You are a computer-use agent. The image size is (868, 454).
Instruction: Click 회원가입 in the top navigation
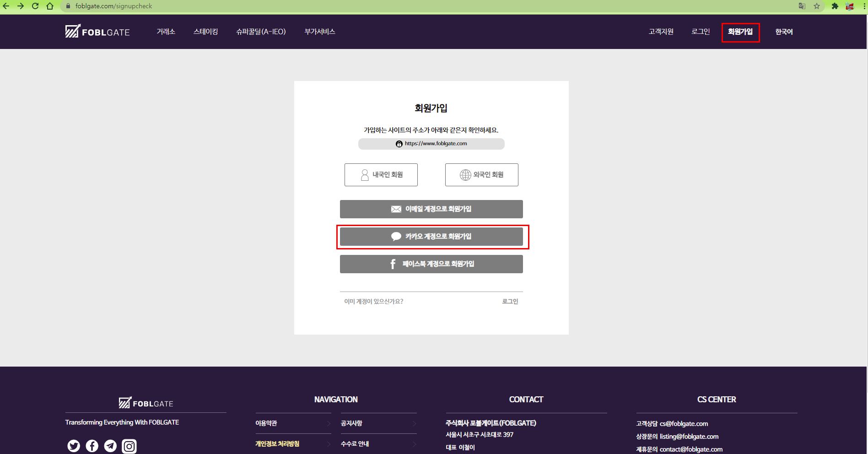click(x=740, y=32)
